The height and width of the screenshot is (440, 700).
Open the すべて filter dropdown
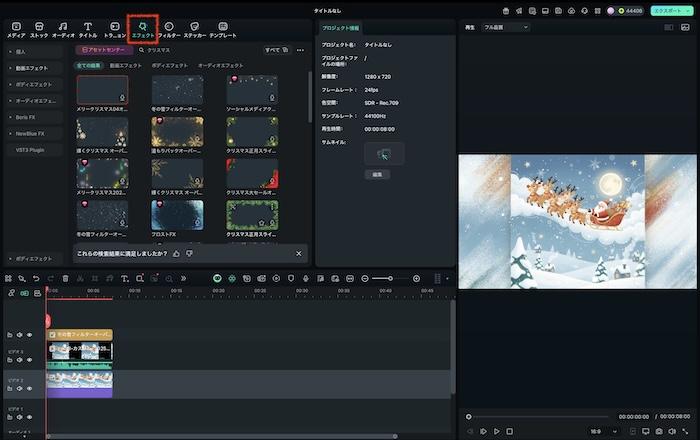click(x=276, y=49)
